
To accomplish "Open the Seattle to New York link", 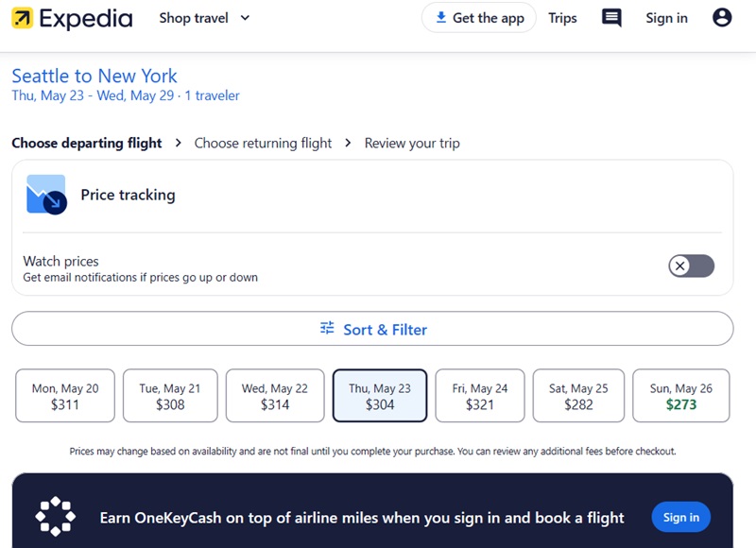I will pos(96,76).
